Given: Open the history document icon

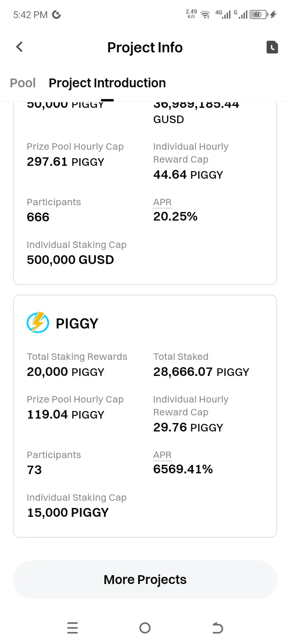Looking at the screenshot, I should pos(272,47).
